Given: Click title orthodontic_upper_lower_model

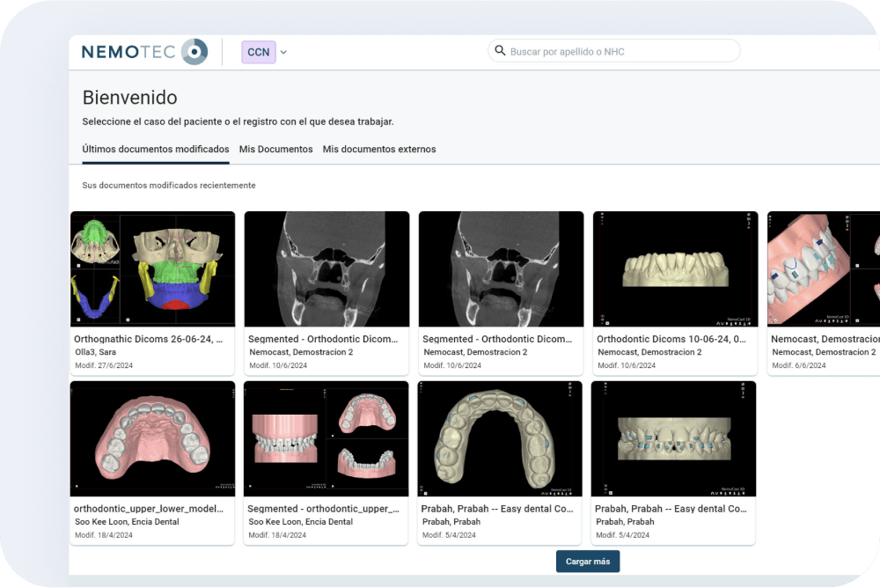Looking at the screenshot, I should click(149, 509).
